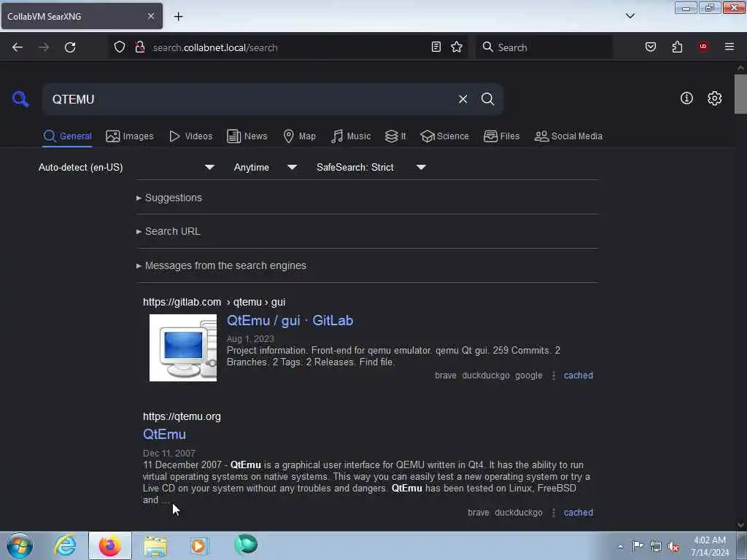Click the GitLab result 'Aug 1, 2023' date
This screenshot has width=747, height=560.
(x=250, y=338)
